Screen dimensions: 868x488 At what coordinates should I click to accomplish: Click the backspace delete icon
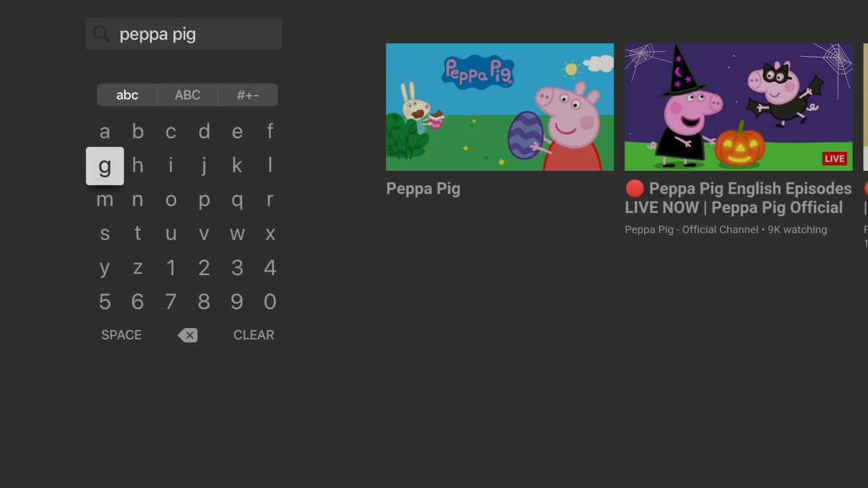point(188,335)
